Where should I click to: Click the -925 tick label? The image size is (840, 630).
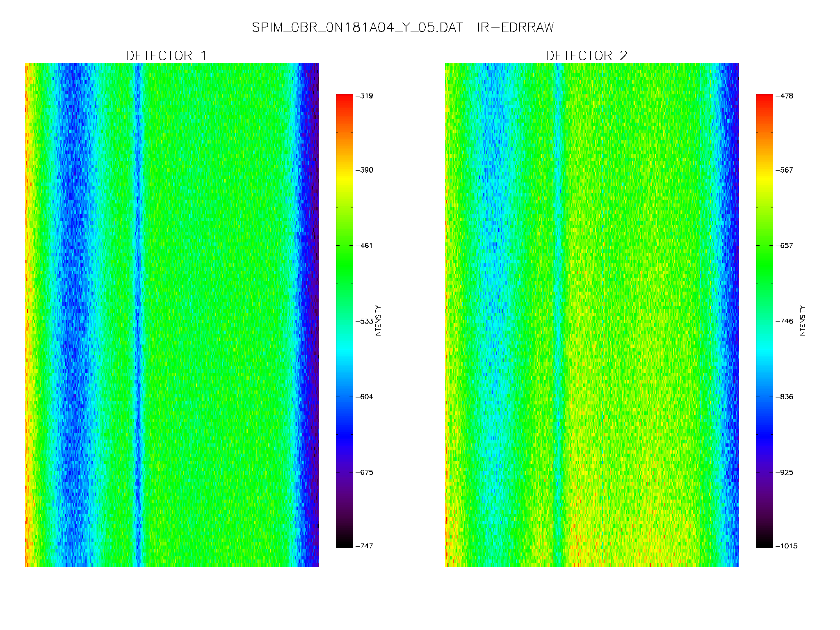pos(784,472)
